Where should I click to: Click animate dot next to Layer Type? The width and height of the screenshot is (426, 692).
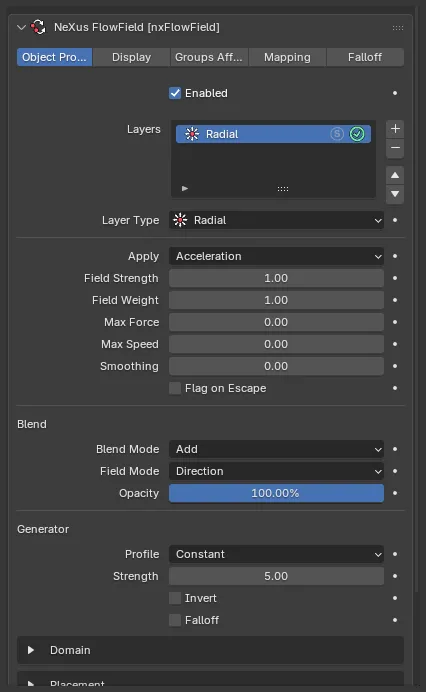[395, 220]
